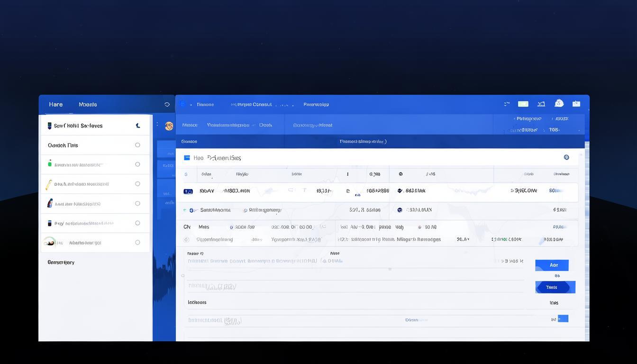The image size is (637, 364).
Task: Click the small blue bar at bottom right
Action: click(563, 318)
